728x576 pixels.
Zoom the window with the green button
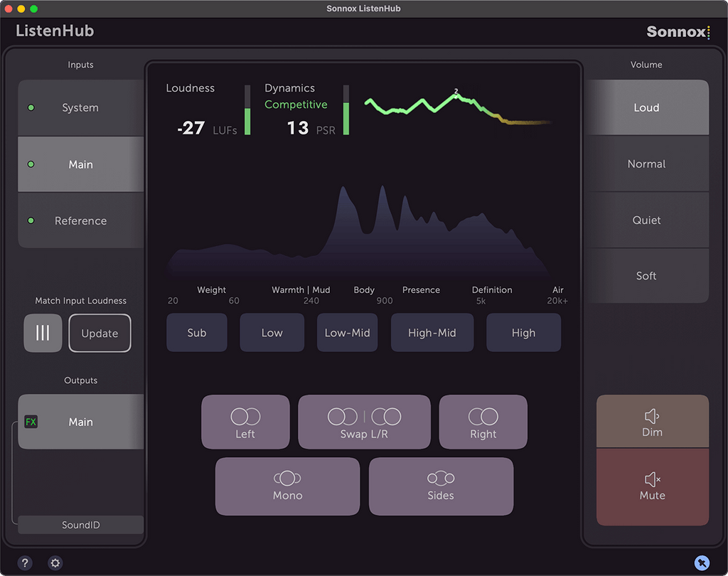(x=33, y=9)
